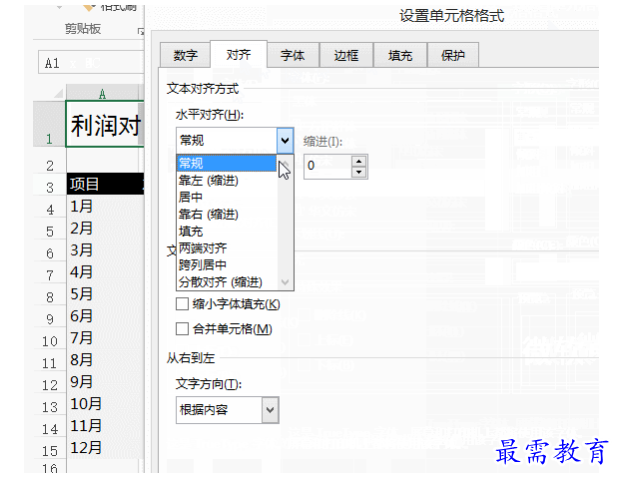Select column A header
Viewport: 617px width, 483px height.
coord(102,94)
